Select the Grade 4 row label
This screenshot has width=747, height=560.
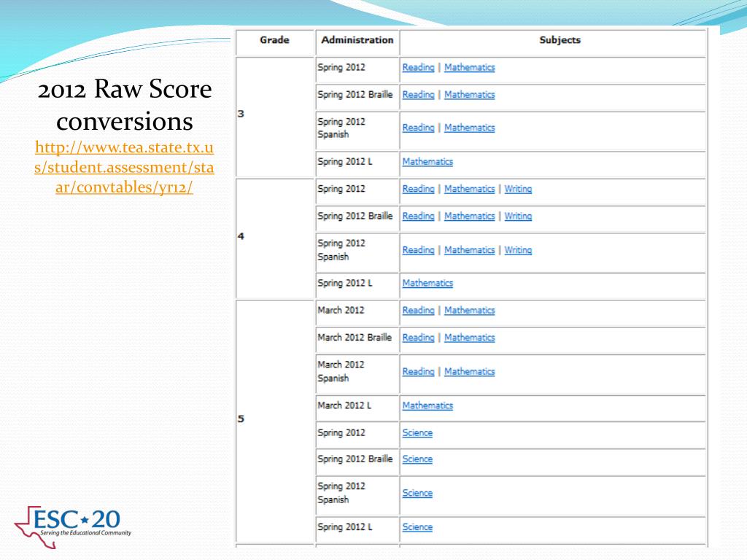(241, 236)
